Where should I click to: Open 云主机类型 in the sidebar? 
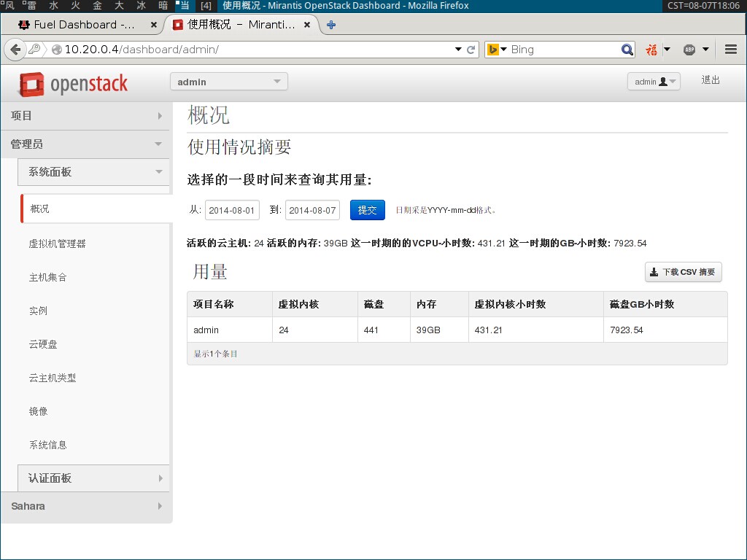tap(53, 378)
